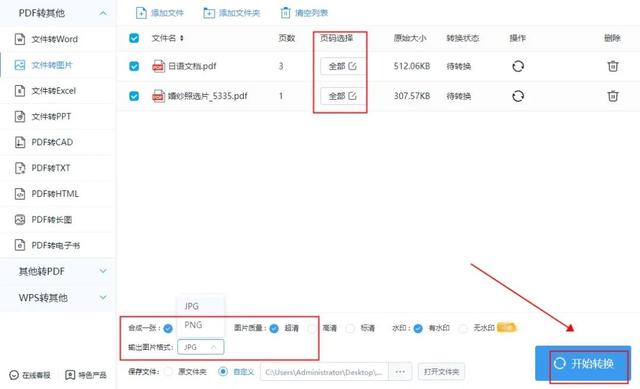Select 高清 image quality
The image size is (640, 389).
[x=312, y=328]
